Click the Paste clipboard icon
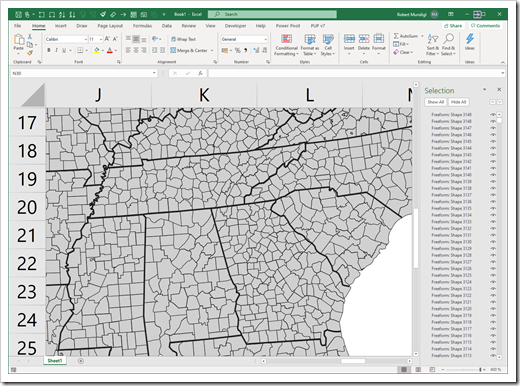 click(x=19, y=39)
